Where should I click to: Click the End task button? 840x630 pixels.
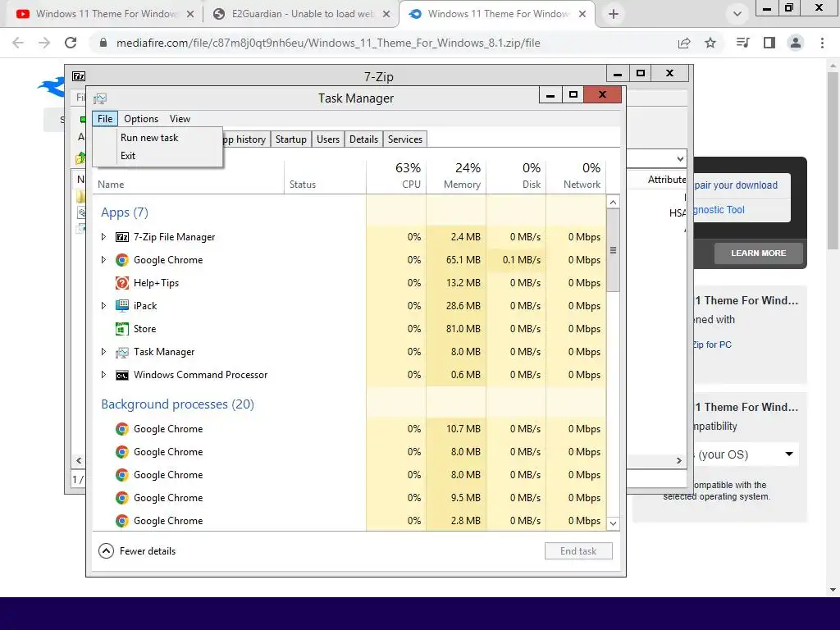pyautogui.click(x=578, y=550)
